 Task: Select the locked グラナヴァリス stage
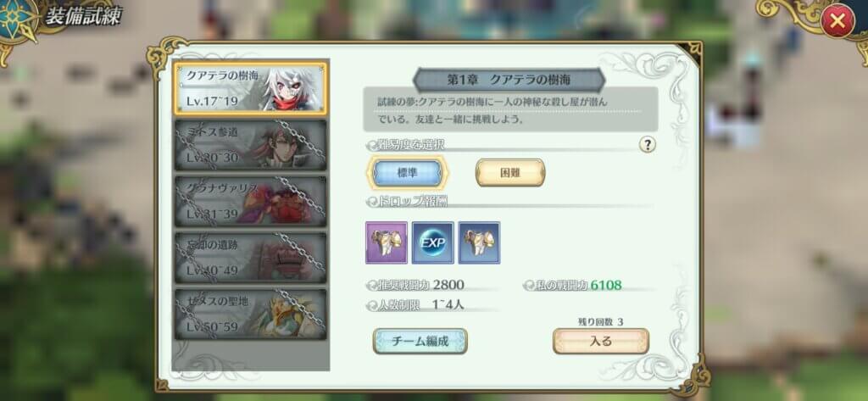click(250, 201)
